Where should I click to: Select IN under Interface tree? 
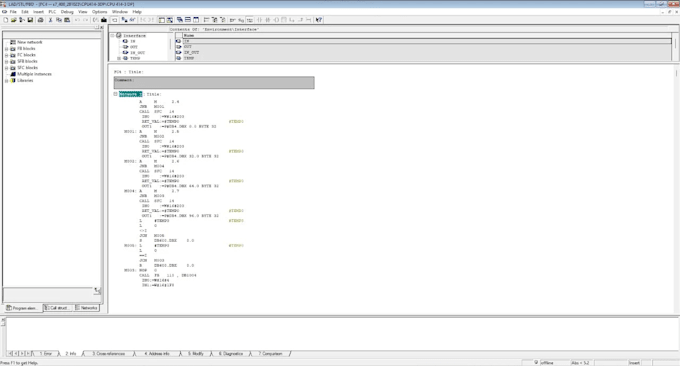(x=133, y=41)
